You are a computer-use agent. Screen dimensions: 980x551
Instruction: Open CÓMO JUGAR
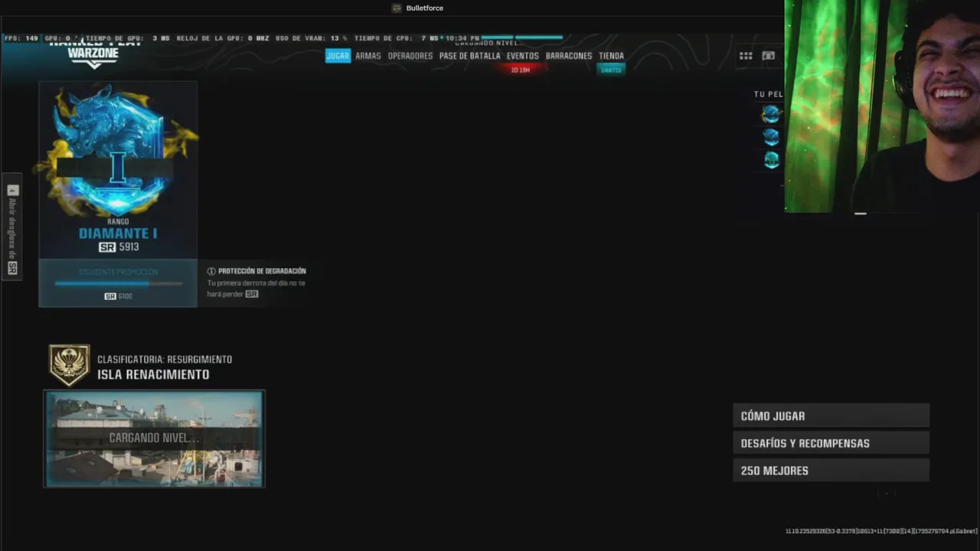point(831,416)
